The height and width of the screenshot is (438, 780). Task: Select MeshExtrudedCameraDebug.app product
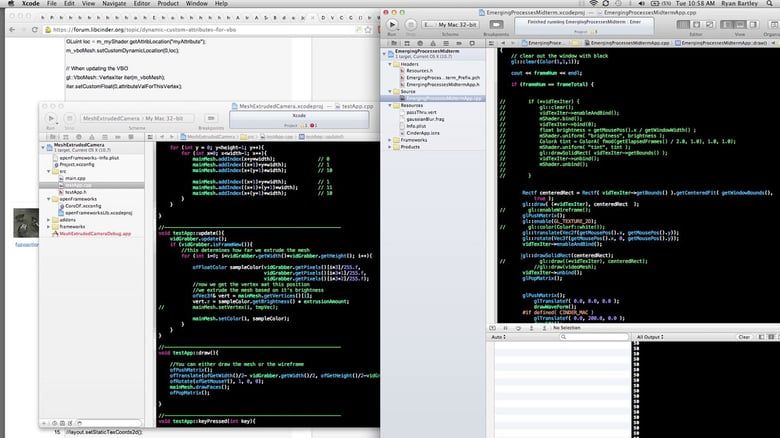pos(95,233)
